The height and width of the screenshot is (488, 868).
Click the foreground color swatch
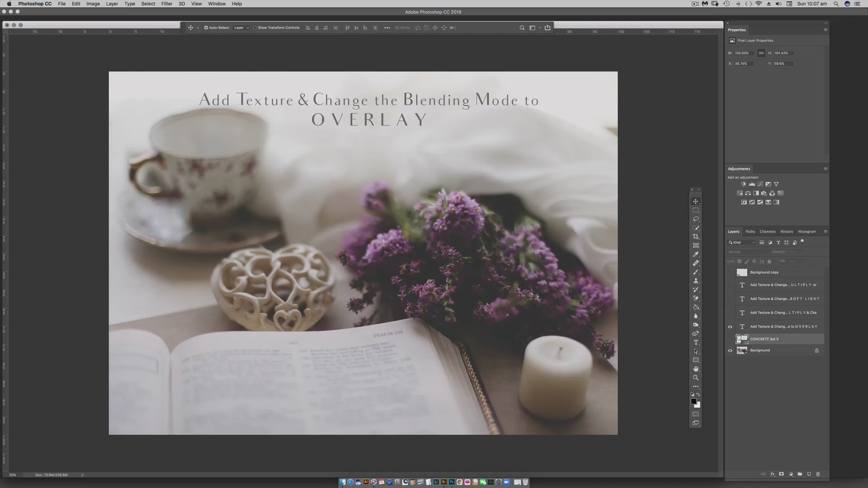pos(693,401)
